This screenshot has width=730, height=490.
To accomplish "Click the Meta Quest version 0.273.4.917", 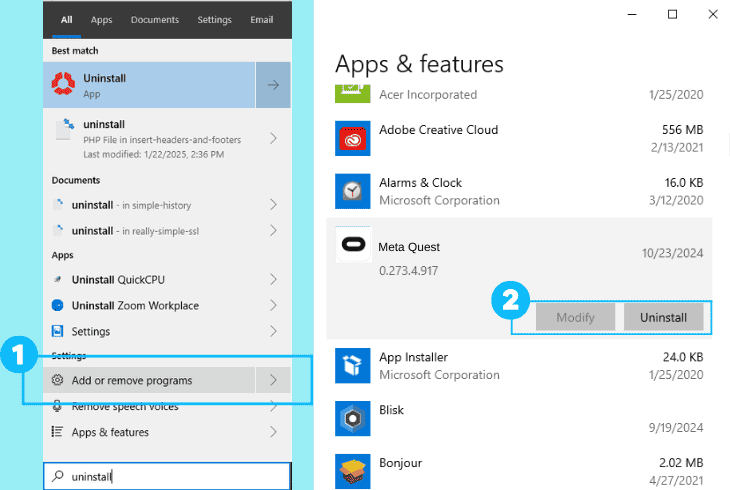I will click(408, 271).
